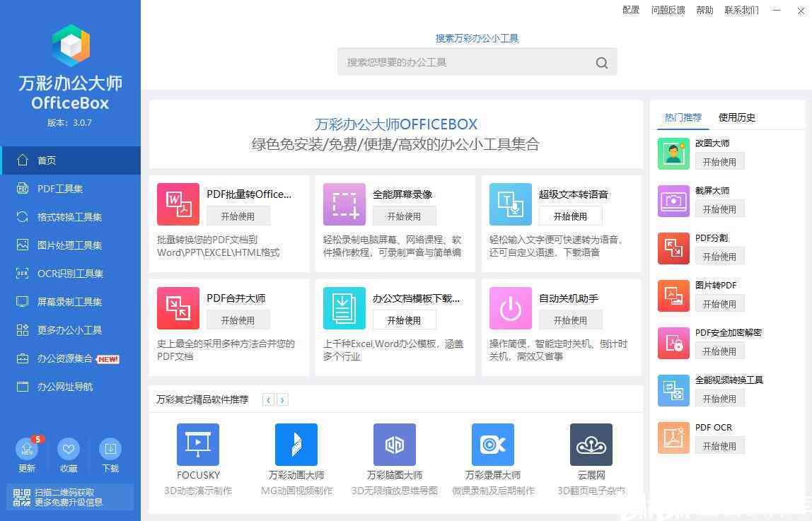Open 图片处理工具集 sidebar entry
This screenshot has width=812, height=521.
(71, 245)
